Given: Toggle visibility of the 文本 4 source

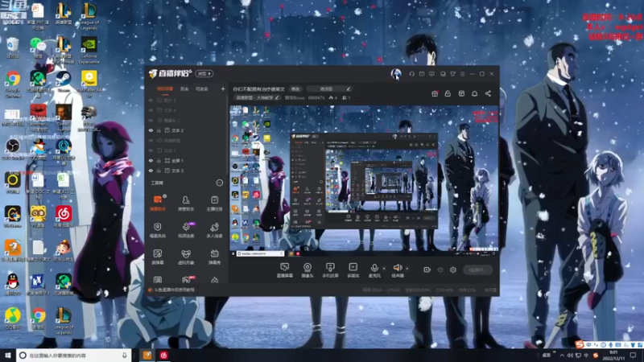Looking at the screenshot, I should point(151,110).
